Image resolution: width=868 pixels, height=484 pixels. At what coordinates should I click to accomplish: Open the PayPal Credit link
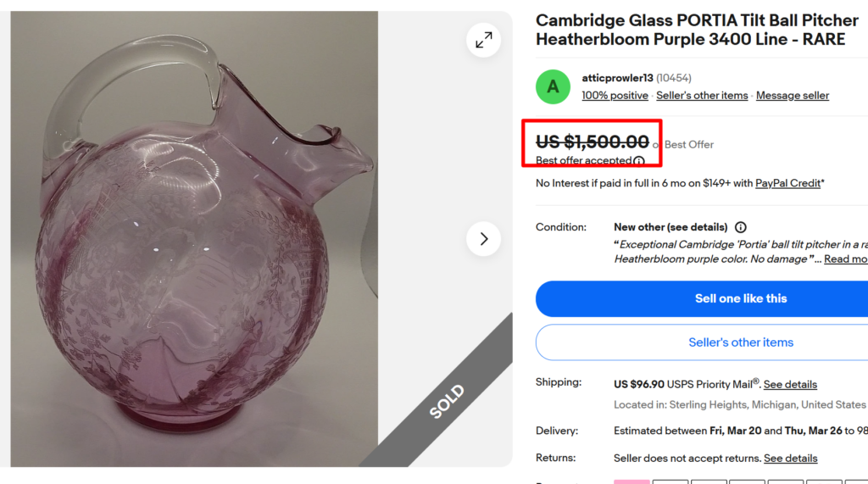(x=787, y=183)
